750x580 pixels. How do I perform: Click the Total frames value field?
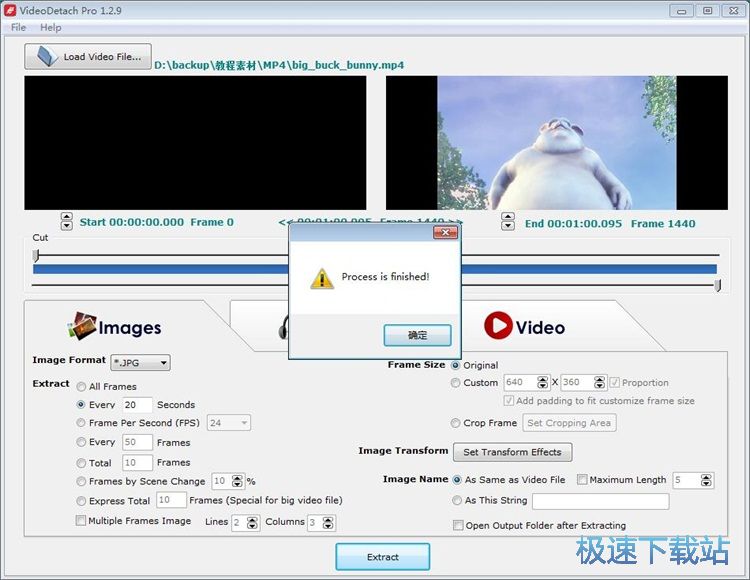tap(137, 463)
